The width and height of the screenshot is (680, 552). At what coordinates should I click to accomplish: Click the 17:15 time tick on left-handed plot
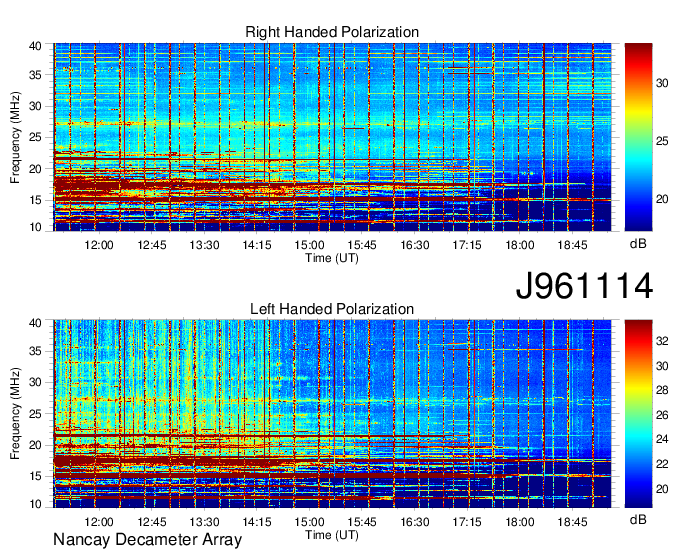[467, 521]
